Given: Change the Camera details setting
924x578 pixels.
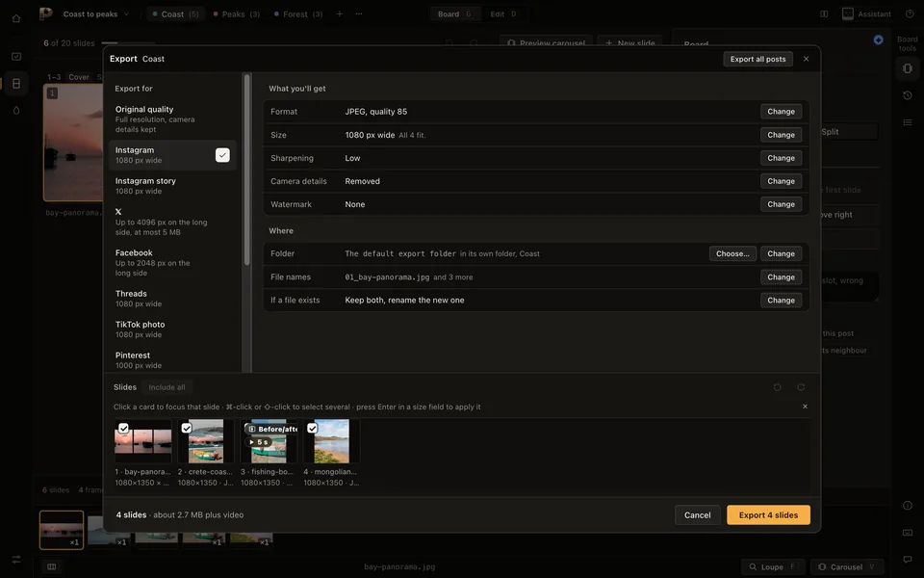Looking at the screenshot, I should 781,181.
